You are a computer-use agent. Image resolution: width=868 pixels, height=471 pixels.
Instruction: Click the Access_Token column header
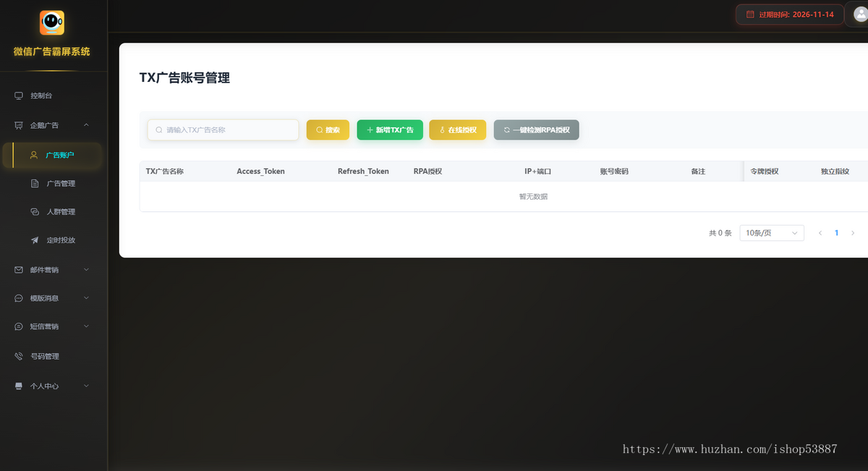tap(260, 171)
